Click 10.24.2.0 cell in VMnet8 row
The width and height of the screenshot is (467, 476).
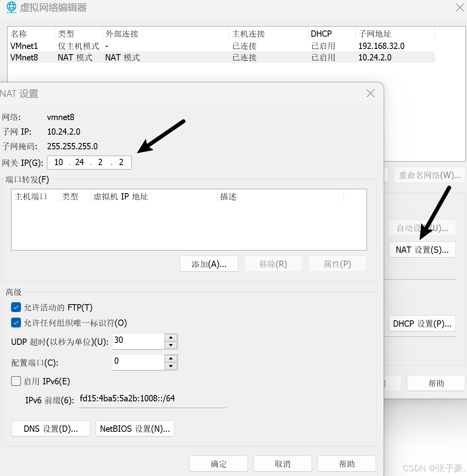tap(375, 57)
